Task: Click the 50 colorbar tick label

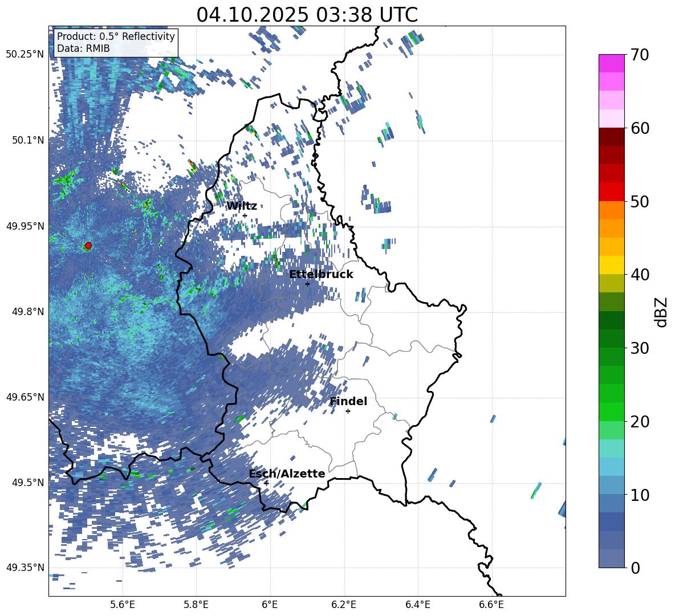Action: tap(640, 201)
